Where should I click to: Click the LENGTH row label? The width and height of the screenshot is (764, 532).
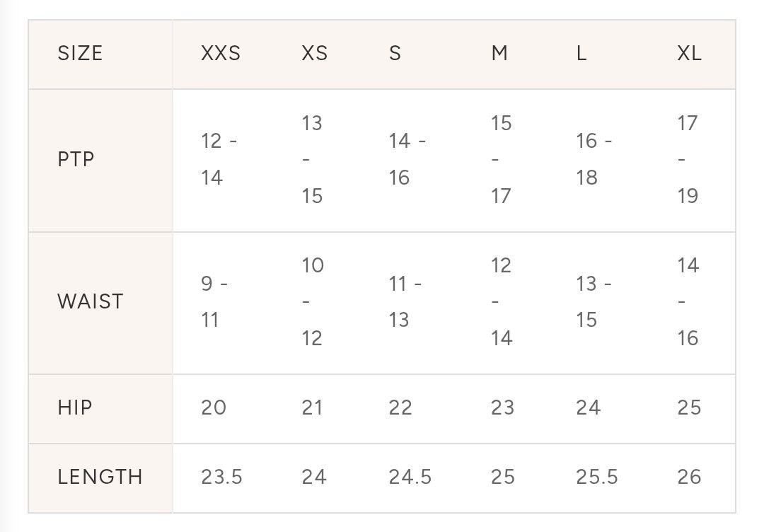coord(100,477)
